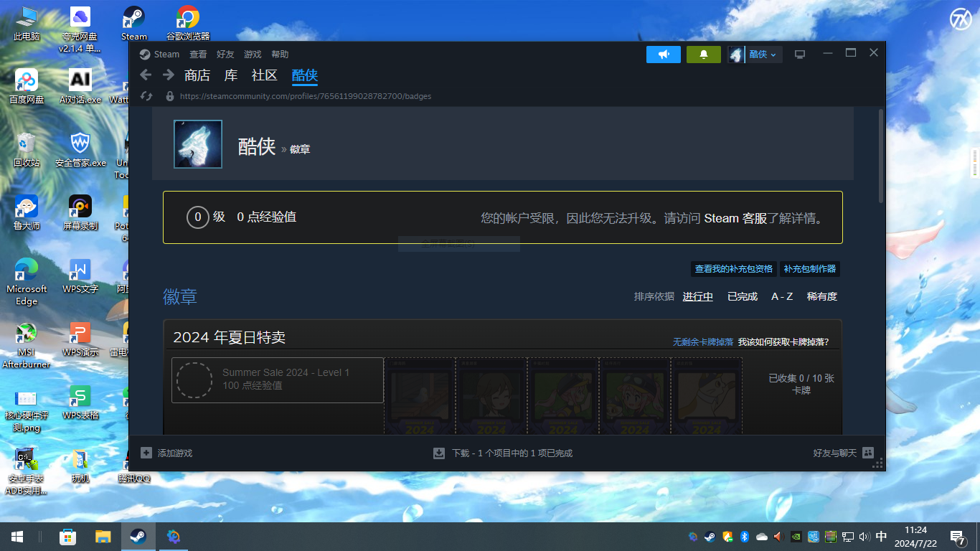980x551 pixels.
Task: Click the padlock icon beside the URL
Action: pos(170,95)
